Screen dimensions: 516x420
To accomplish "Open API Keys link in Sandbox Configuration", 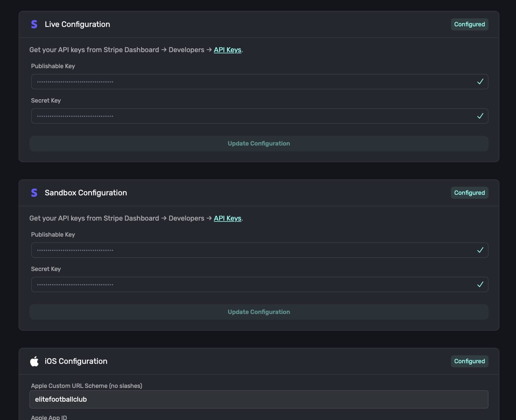I will click(227, 218).
